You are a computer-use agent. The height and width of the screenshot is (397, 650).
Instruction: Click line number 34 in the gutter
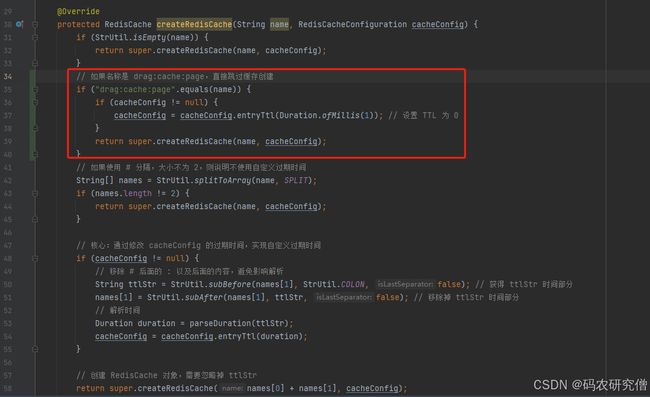pyautogui.click(x=8, y=77)
